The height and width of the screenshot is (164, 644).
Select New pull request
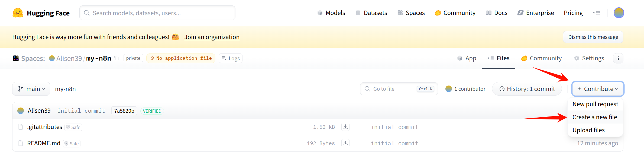click(595, 104)
